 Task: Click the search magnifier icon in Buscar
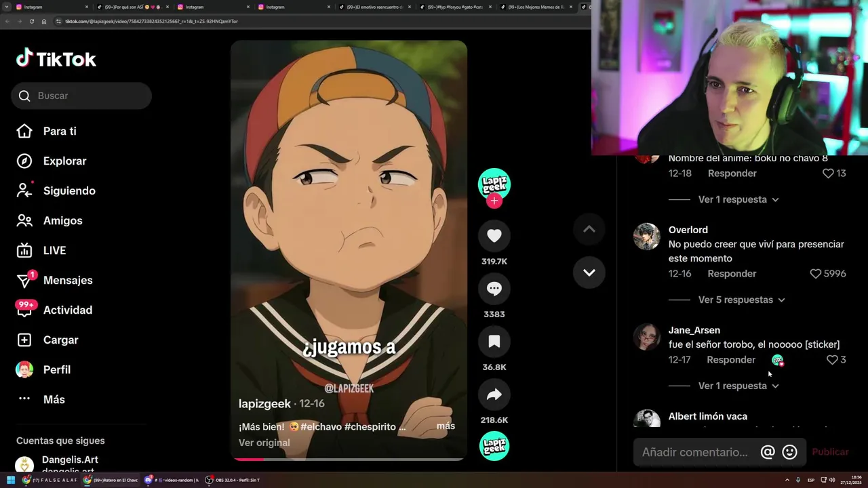(24, 96)
